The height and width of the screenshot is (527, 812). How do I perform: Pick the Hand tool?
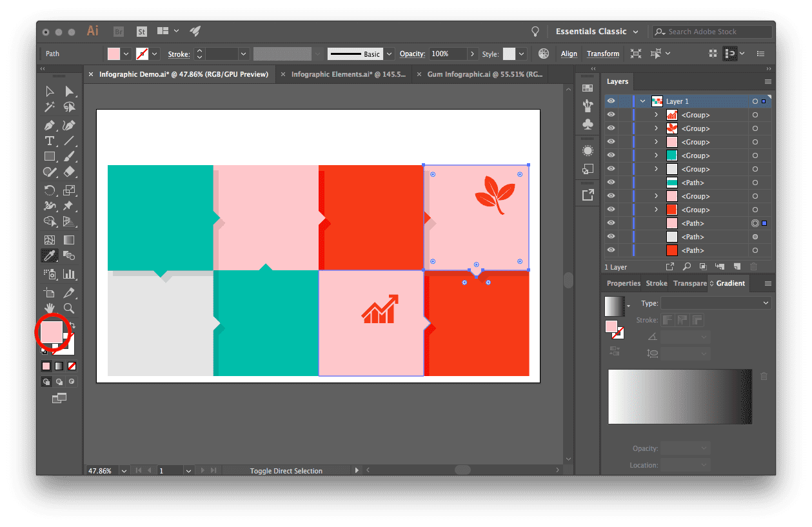50,308
